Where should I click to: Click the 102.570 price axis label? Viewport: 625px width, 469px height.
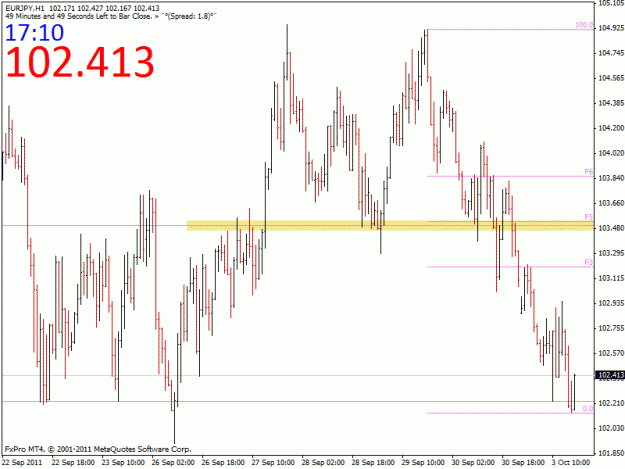click(611, 353)
